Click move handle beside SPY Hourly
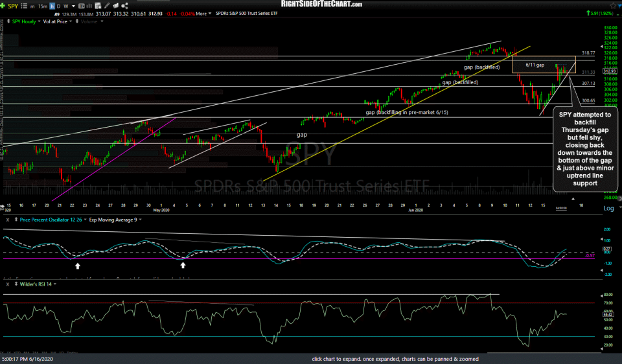This screenshot has height=364, width=622. [8, 21]
